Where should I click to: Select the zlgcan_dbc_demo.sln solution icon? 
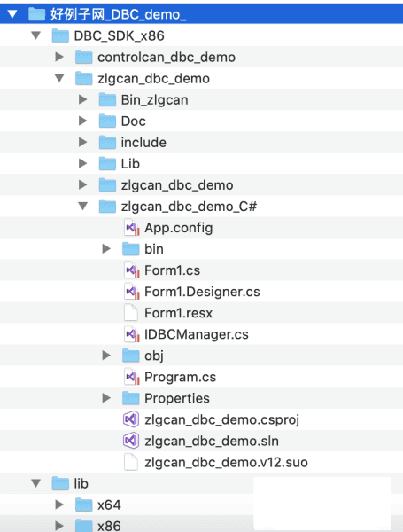click(x=131, y=441)
